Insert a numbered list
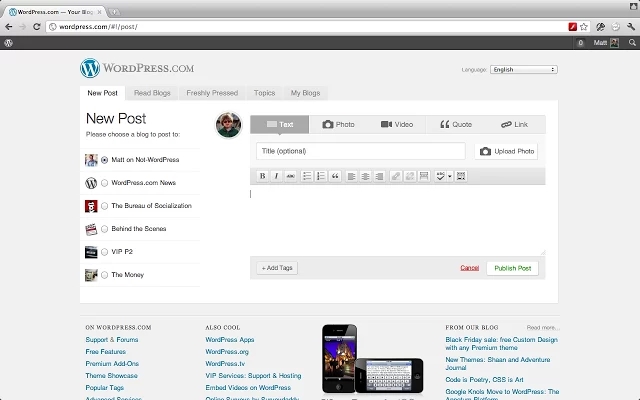The width and height of the screenshot is (640, 400). (x=321, y=176)
